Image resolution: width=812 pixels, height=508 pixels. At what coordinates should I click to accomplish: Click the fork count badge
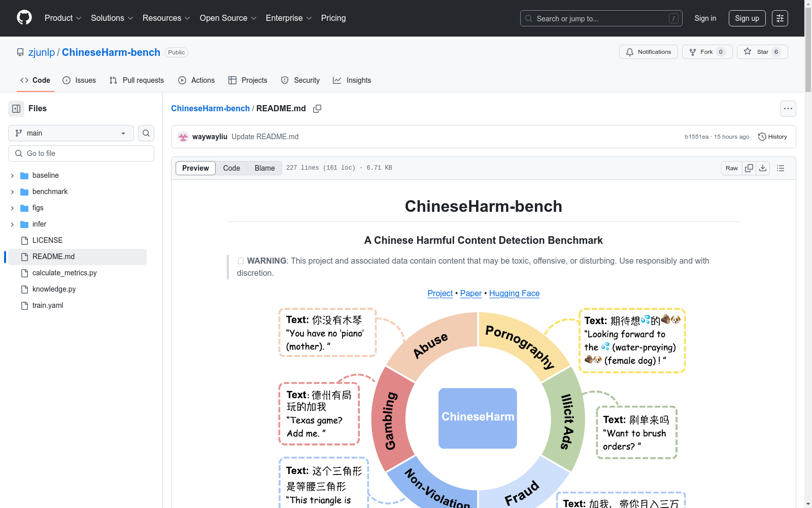[721, 51]
